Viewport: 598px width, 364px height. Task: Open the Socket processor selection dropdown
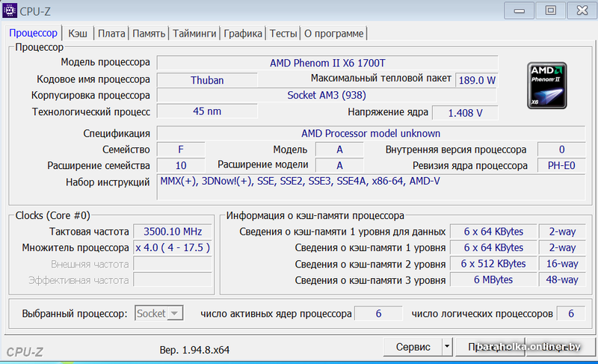(158, 313)
